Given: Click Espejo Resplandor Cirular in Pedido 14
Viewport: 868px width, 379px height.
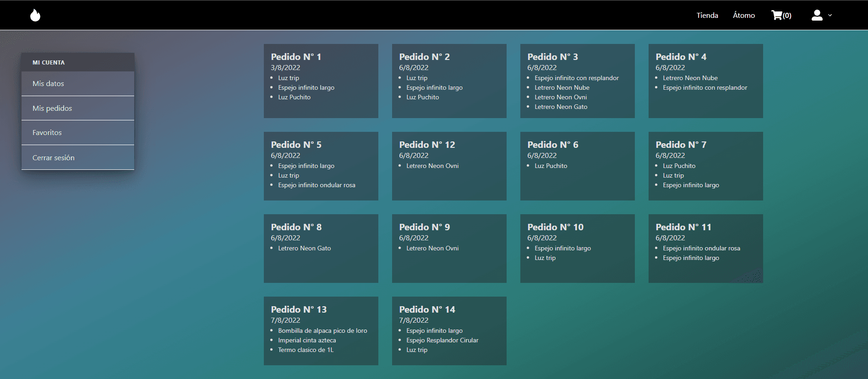Looking at the screenshot, I should 442,340.
